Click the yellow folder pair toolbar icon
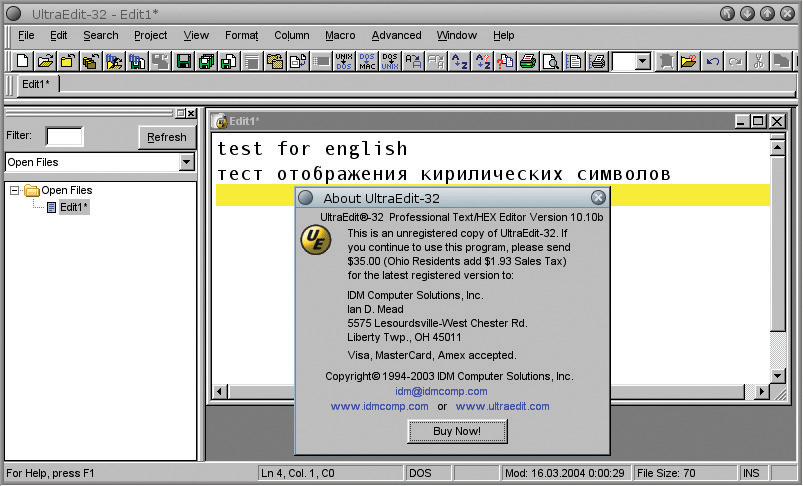 (x=275, y=62)
